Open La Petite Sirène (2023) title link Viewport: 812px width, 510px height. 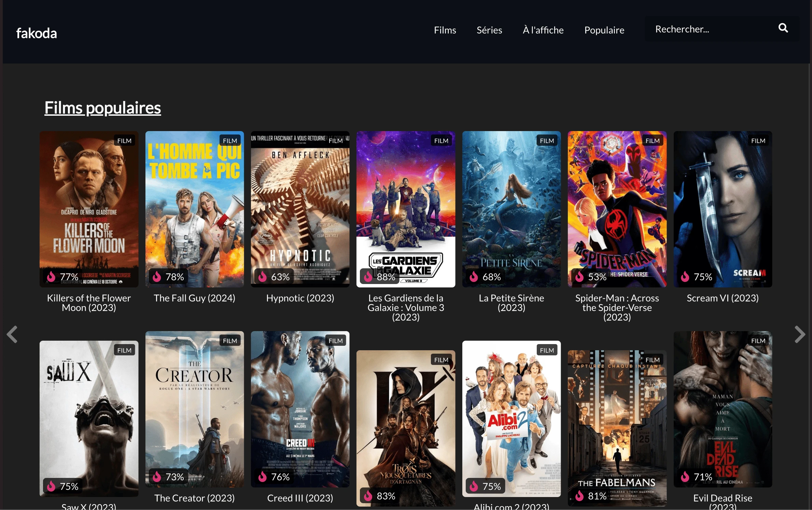pyautogui.click(x=511, y=303)
